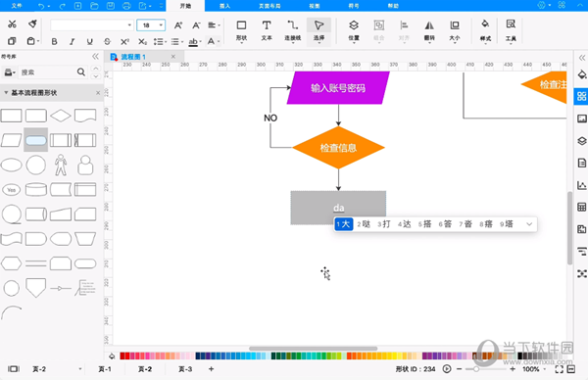Image resolution: width=588 pixels, height=380 pixels.
Task: Select the person figure shape in library
Action: point(61,165)
